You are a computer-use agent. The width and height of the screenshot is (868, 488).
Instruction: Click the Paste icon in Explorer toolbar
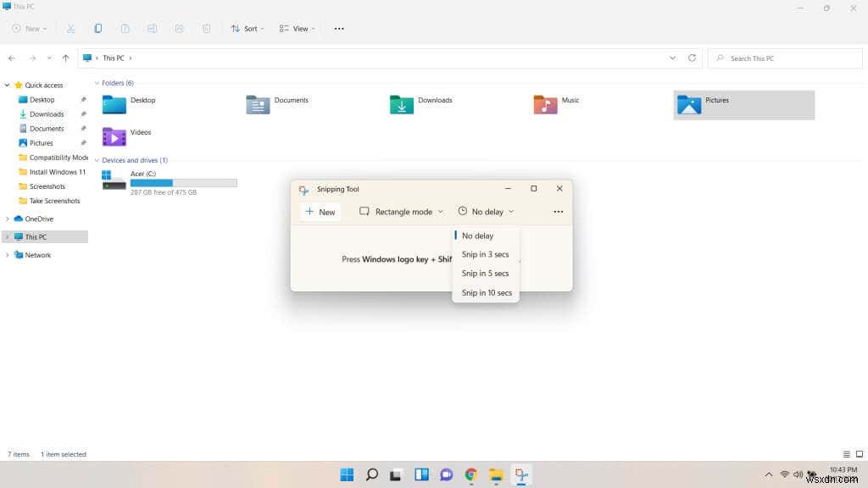click(x=125, y=28)
